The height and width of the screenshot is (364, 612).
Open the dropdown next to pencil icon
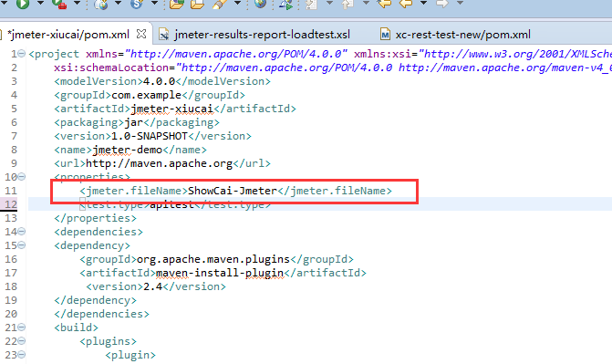(237, 3)
